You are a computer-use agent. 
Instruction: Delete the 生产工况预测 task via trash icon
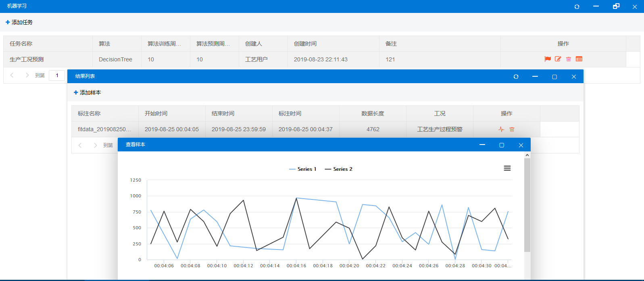point(569,59)
